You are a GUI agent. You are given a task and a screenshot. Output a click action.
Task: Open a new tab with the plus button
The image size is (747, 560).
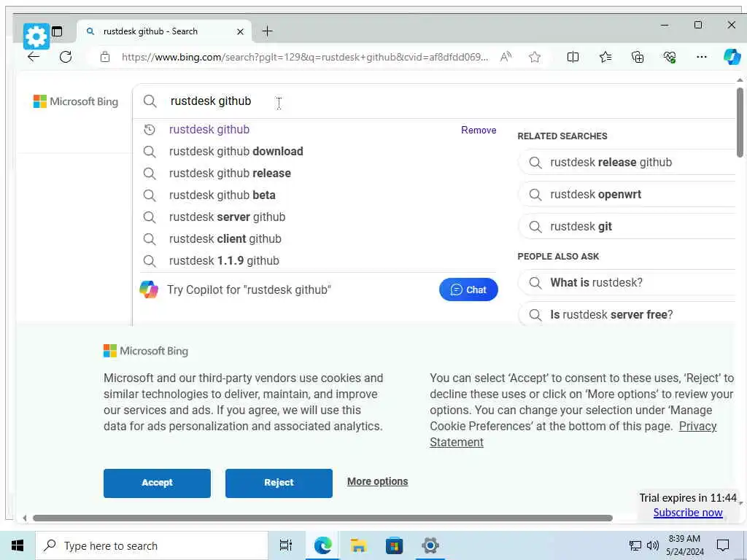tap(267, 31)
